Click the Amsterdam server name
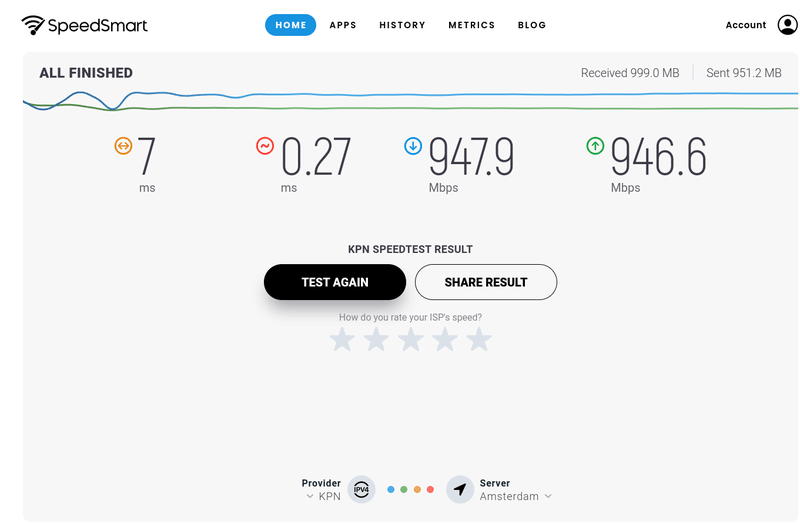 pos(509,496)
